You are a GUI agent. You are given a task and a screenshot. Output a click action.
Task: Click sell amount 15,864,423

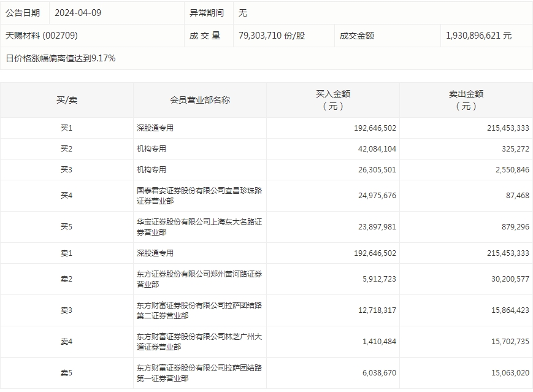510,310
